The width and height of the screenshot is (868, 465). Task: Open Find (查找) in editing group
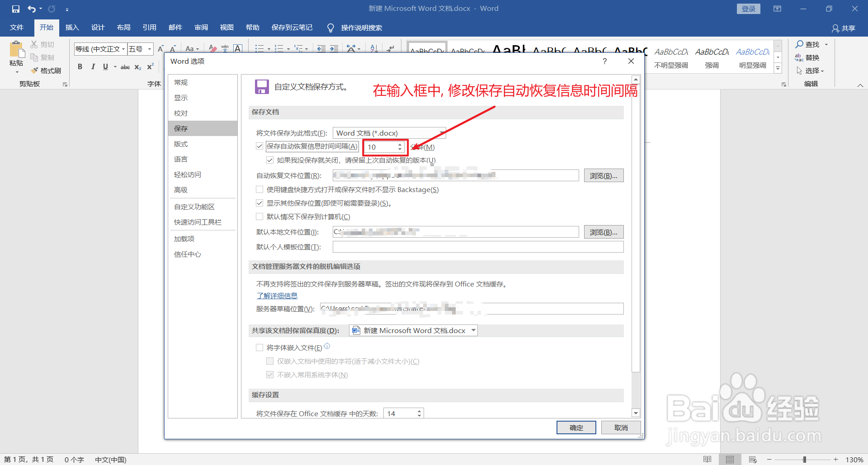tap(808, 44)
